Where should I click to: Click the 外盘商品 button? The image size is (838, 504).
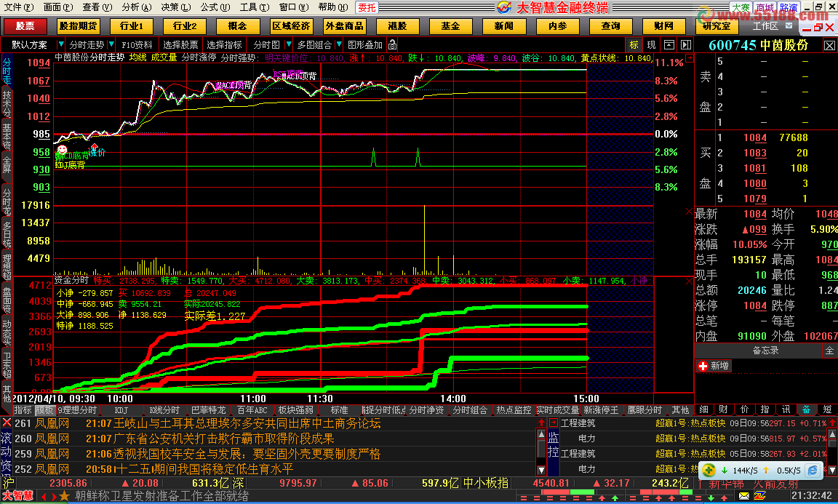(344, 25)
